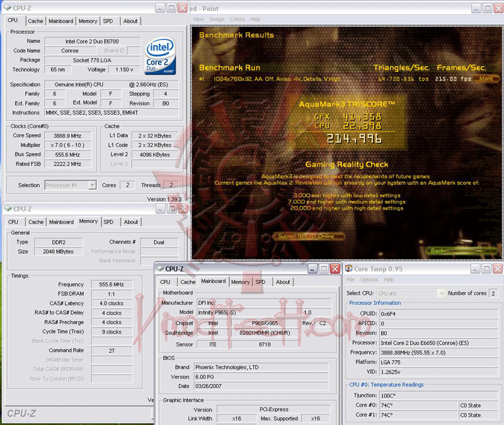Screen dimensions: 504x425
Task: Switch to Memory tab in top CPU-Z window
Action: point(88,21)
